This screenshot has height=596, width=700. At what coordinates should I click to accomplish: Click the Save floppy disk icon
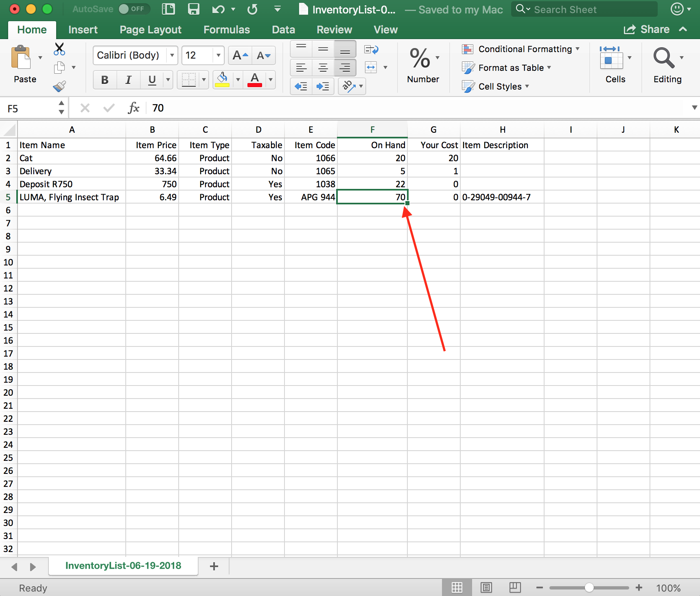[x=194, y=9]
